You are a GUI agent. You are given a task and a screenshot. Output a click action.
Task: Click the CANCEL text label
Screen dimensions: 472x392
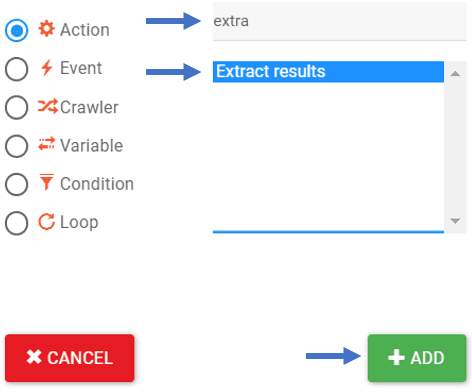(80, 358)
